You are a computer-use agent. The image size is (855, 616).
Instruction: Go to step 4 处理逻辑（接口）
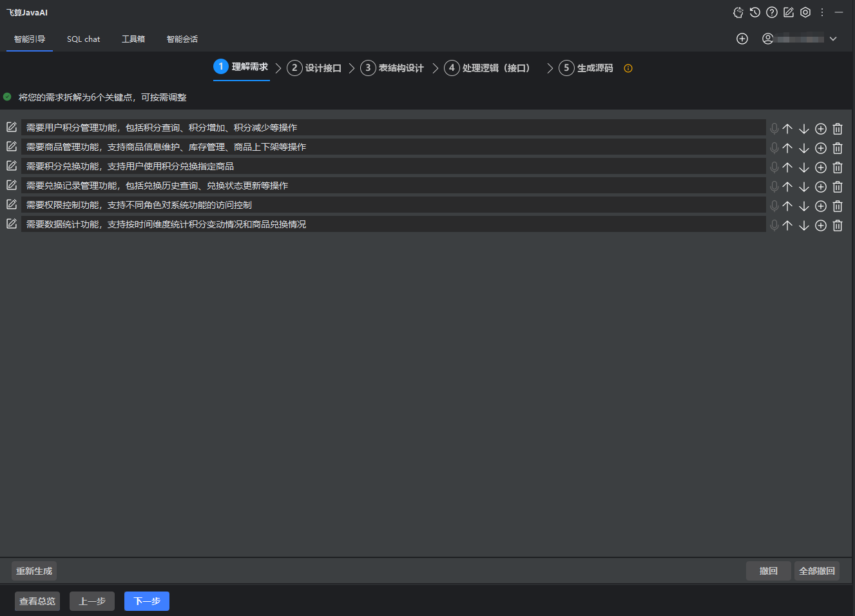487,68
